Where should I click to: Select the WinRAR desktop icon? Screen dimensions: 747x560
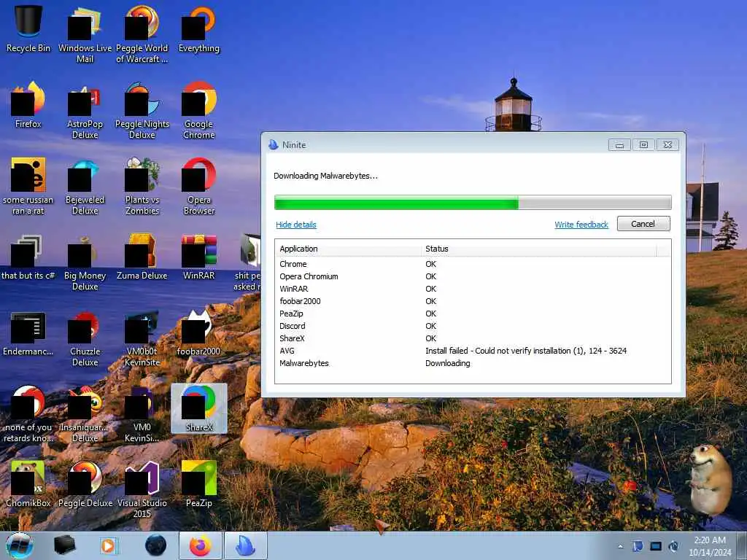pyautogui.click(x=198, y=257)
